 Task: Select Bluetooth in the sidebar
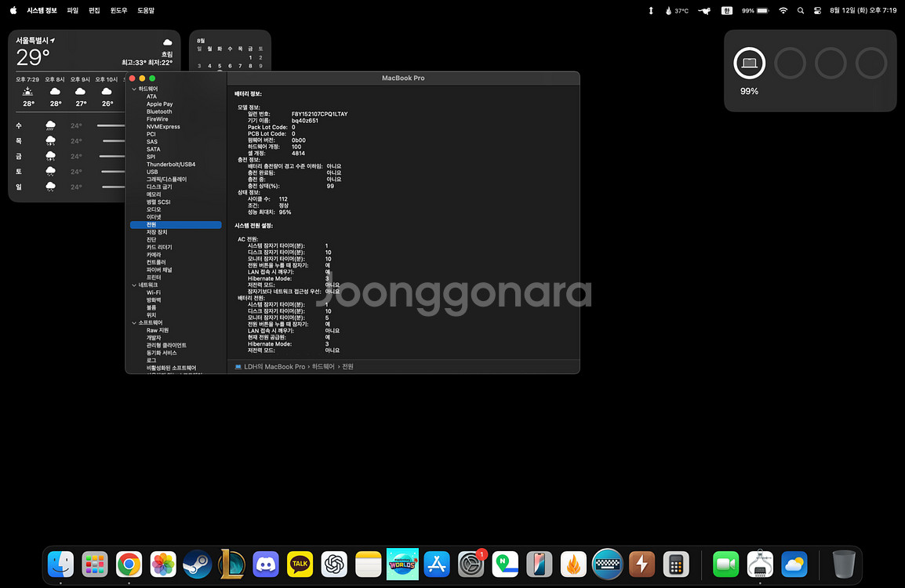coord(158,111)
